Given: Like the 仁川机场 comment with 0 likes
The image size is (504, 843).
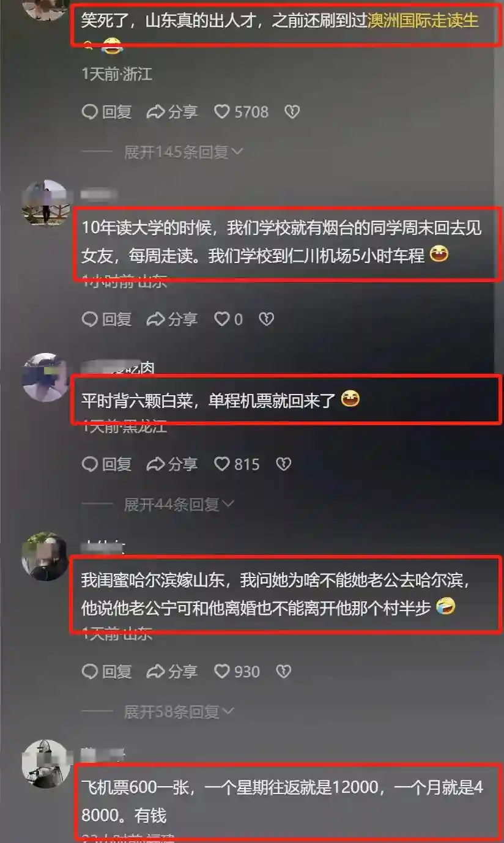Looking at the screenshot, I should point(228,319).
